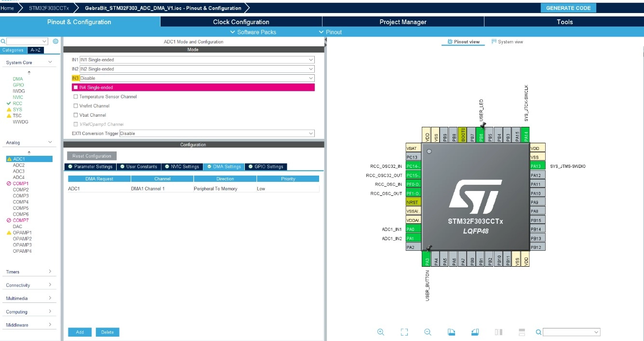
Task: Open the IN1 mode dropdown
Action: (x=197, y=60)
